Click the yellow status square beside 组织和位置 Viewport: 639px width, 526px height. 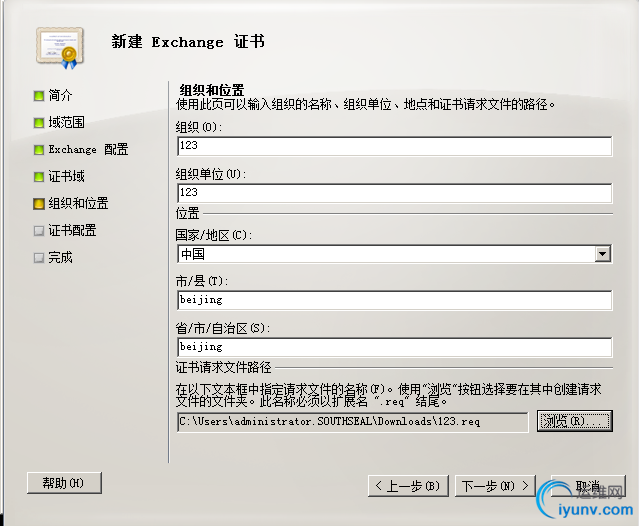39,204
